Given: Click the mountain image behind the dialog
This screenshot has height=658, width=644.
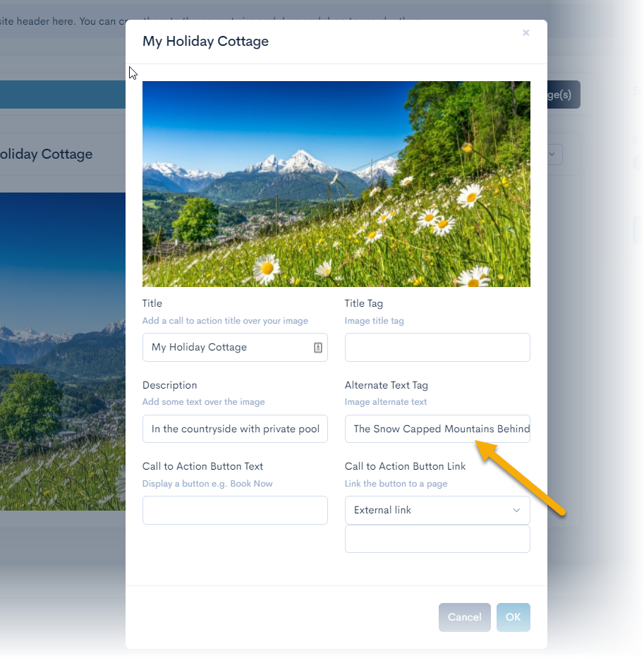Looking at the screenshot, I should click(x=60, y=346).
